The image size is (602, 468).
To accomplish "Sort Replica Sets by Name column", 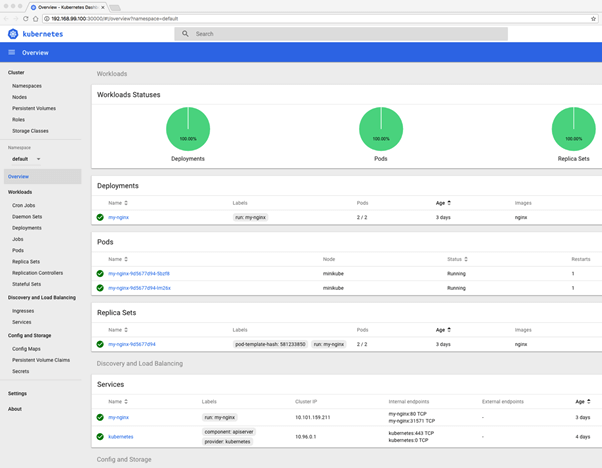I will (118, 330).
